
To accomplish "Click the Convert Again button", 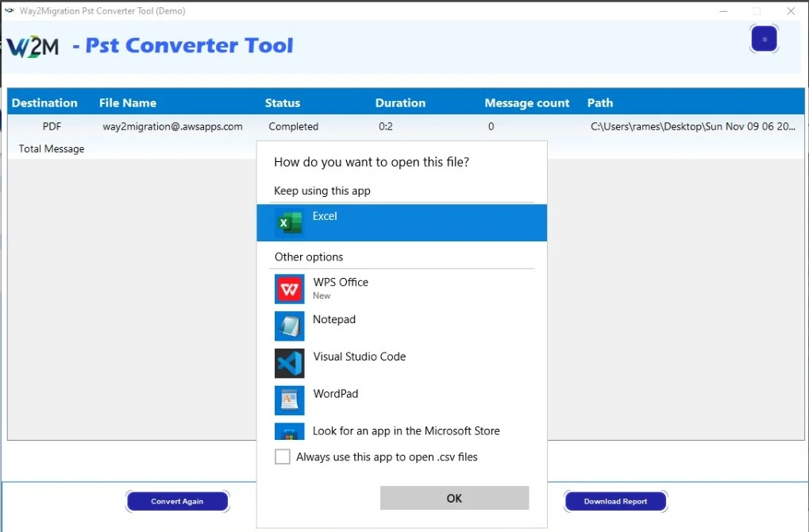I will click(177, 501).
